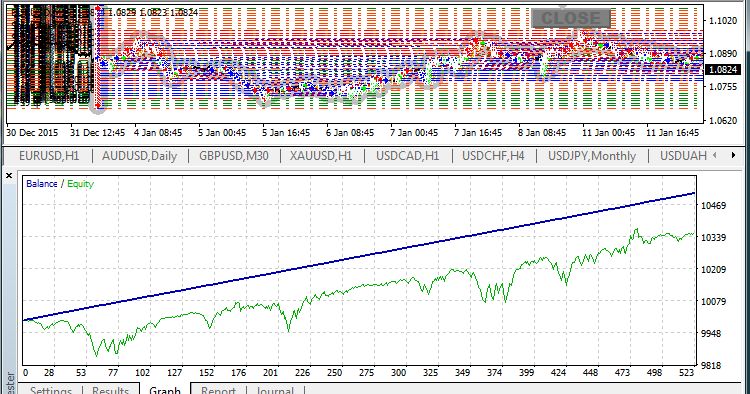
Task: Click the current price label 1.0824
Action: coord(723,70)
